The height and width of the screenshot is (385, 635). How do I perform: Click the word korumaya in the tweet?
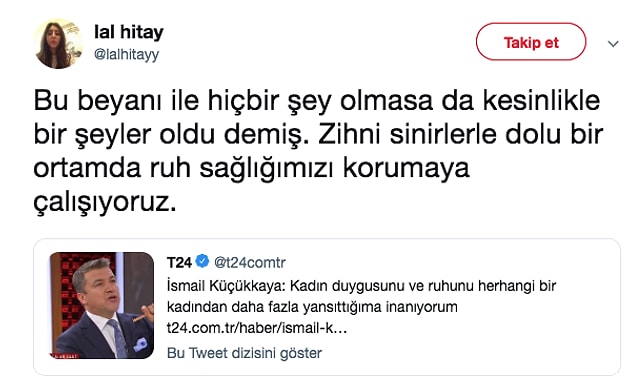coord(406,168)
